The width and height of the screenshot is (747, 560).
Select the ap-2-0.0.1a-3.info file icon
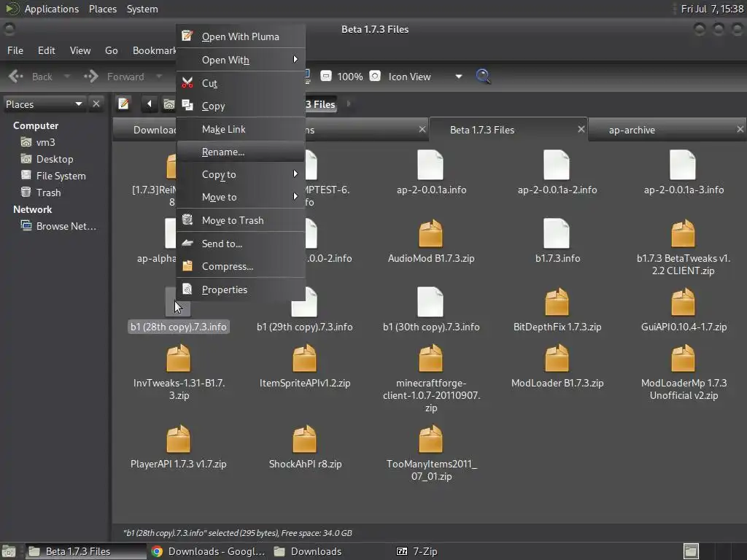click(683, 165)
